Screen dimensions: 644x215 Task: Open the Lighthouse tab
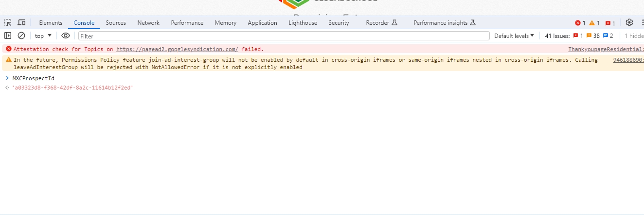click(303, 23)
